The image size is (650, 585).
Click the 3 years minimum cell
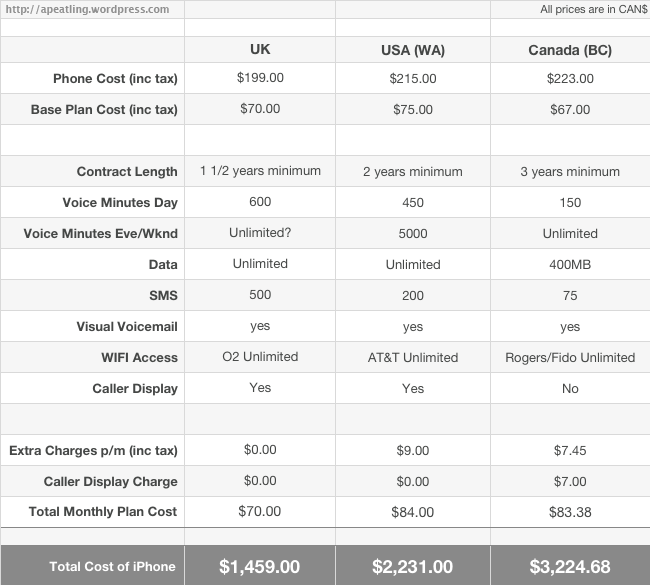pyautogui.click(x=570, y=172)
